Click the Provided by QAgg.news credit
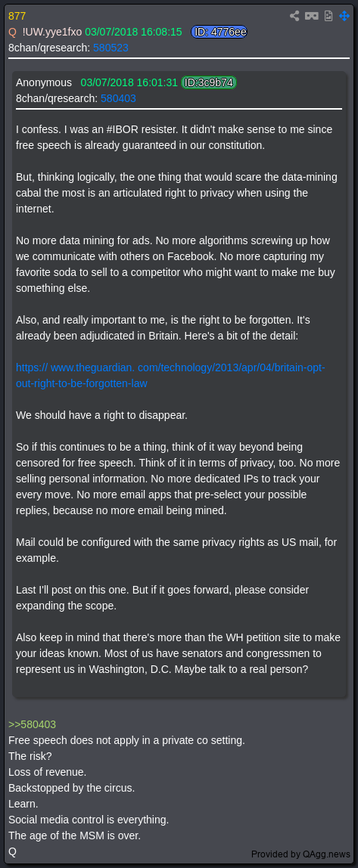358x868 pixels. (x=301, y=854)
